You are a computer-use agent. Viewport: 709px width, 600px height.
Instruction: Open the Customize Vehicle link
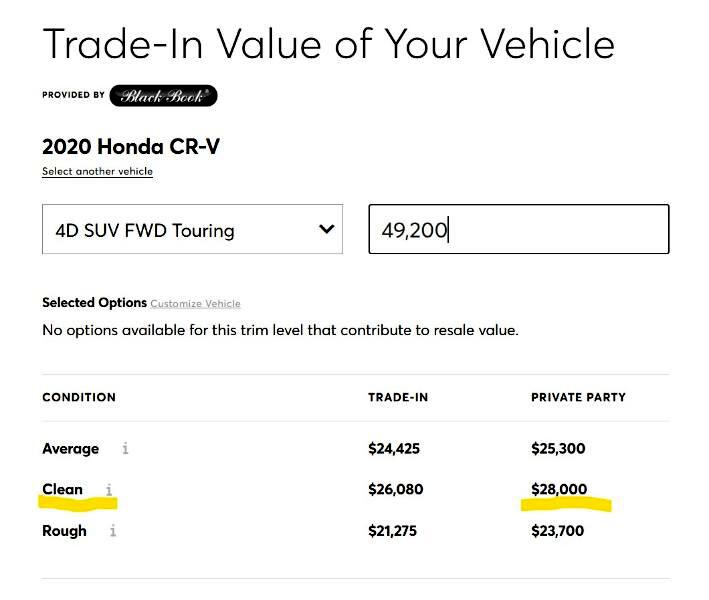click(x=195, y=303)
